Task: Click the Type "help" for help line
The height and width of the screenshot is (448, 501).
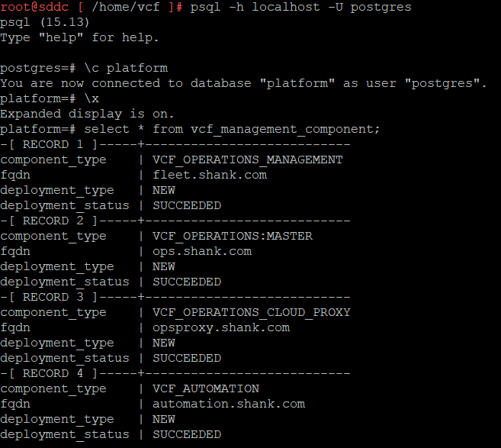Action: pos(79,37)
